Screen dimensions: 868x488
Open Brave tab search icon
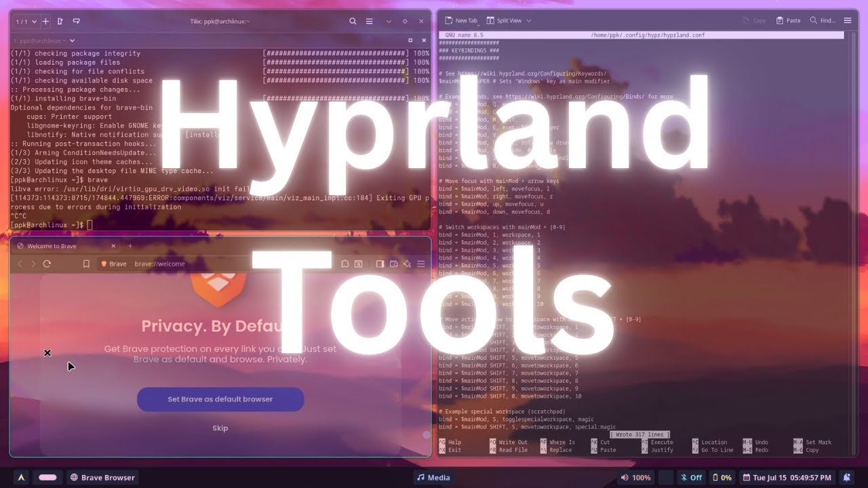358,264
